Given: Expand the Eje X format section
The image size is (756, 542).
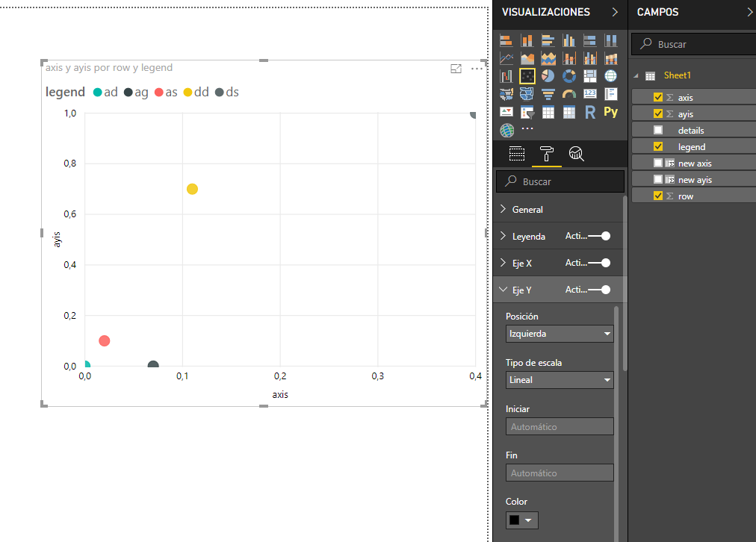Looking at the screenshot, I should [x=503, y=263].
